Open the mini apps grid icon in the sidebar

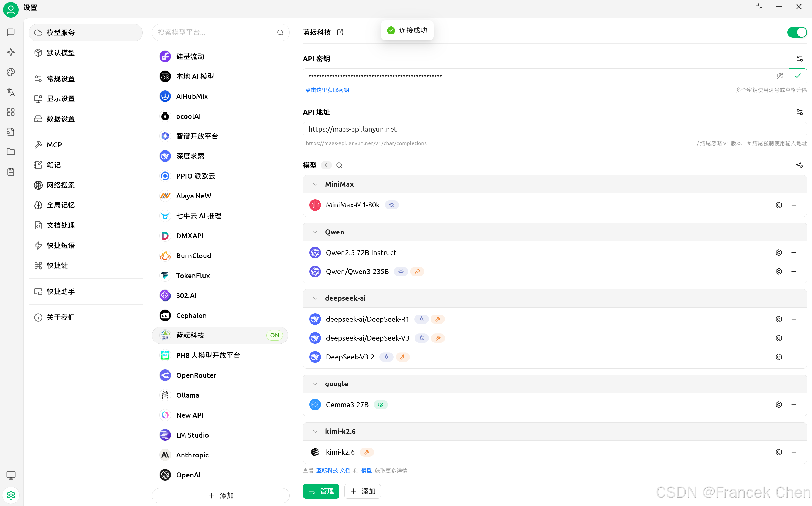point(11,112)
